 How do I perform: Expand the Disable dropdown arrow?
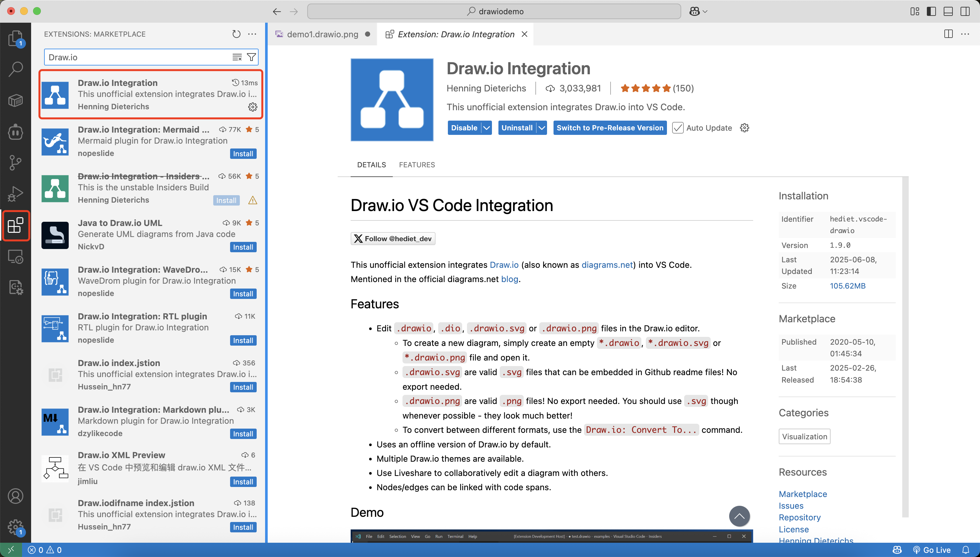coord(486,128)
